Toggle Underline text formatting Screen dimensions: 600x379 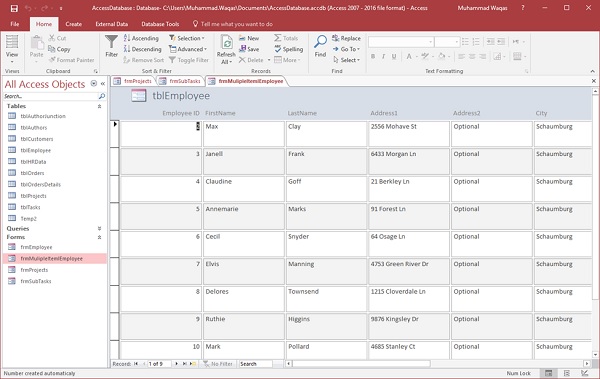(x=394, y=57)
